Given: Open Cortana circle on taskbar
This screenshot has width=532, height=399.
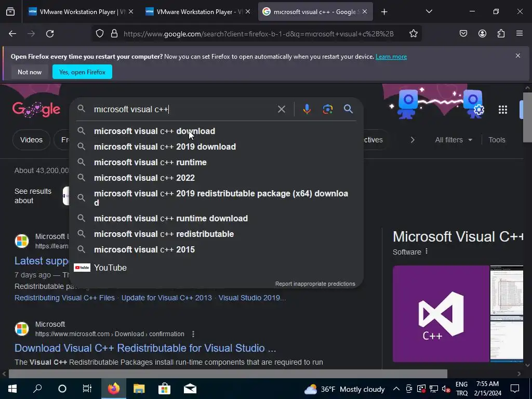Looking at the screenshot, I should 62,389.
